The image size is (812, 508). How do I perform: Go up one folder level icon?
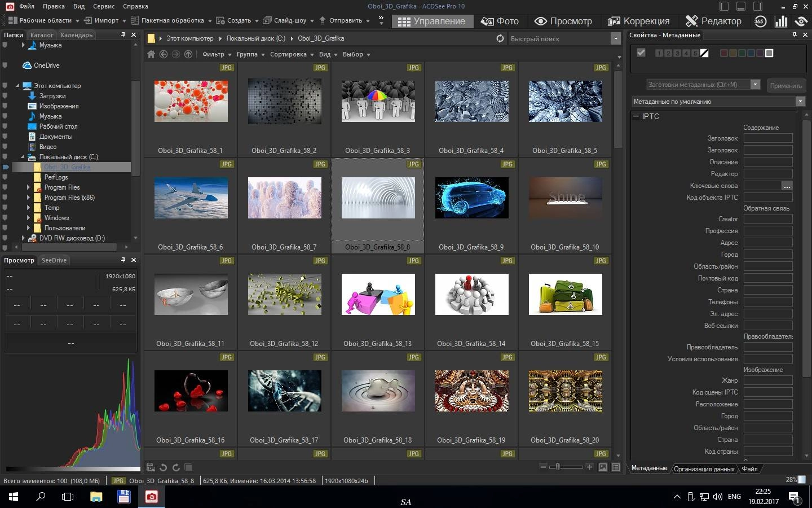point(188,54)
